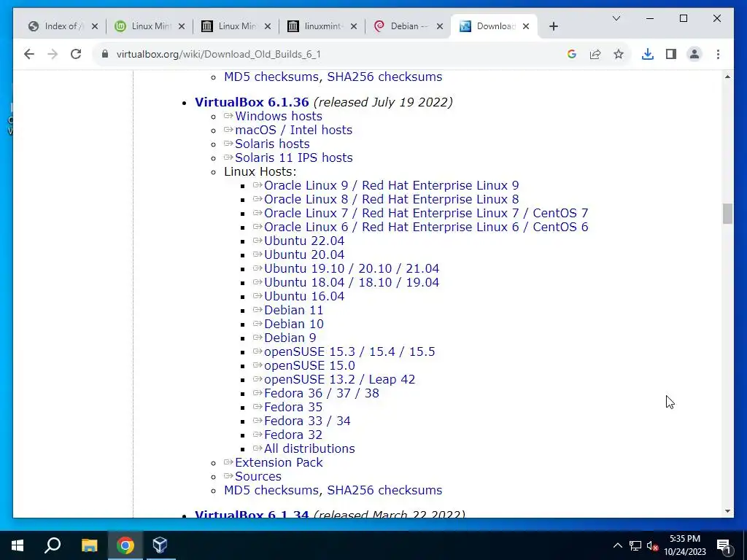This screenshot has width=747, height=560.
Task: Open MD5 checksums below Sources
Action: (271, 490)
